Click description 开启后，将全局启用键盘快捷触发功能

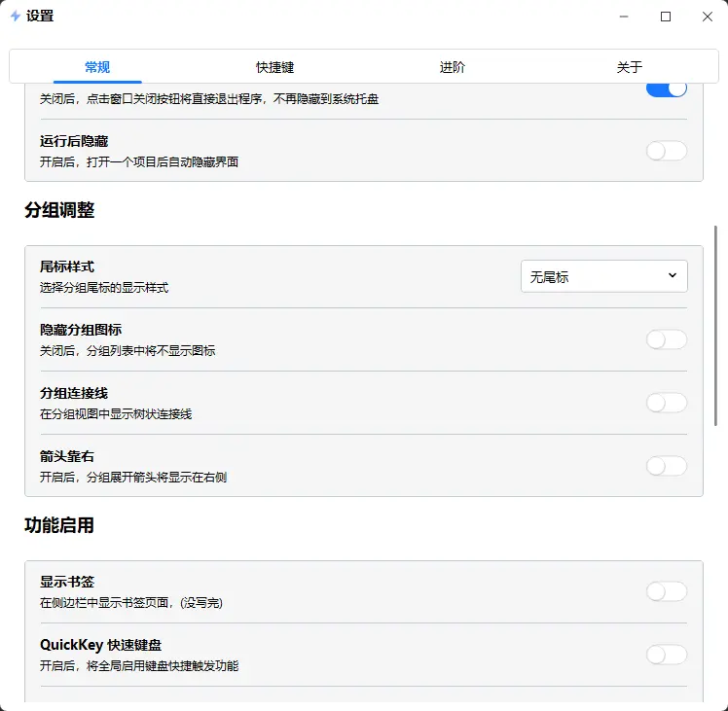tap(139, 666)
